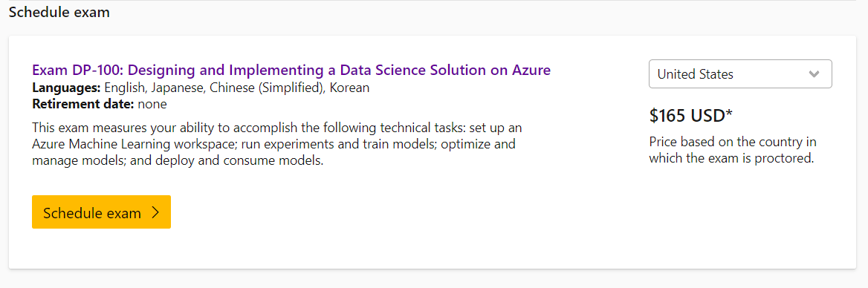Click the bold 'Languages:' label

point(66,88)
